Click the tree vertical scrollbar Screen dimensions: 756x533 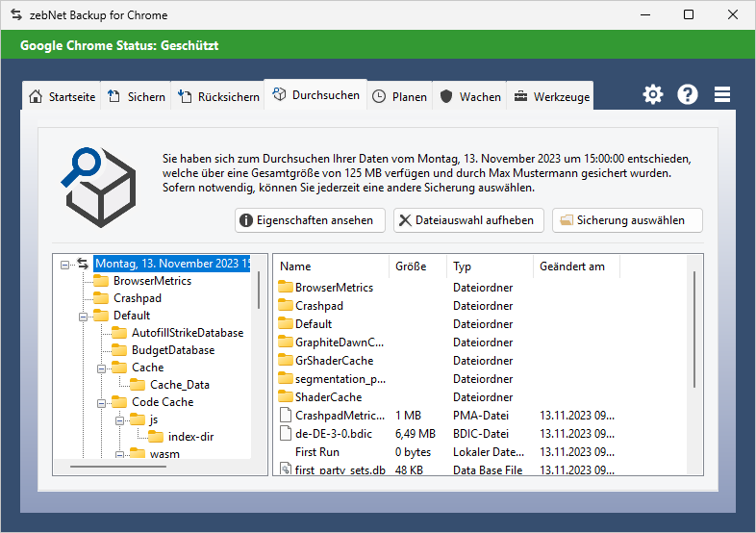pos(259,290)
